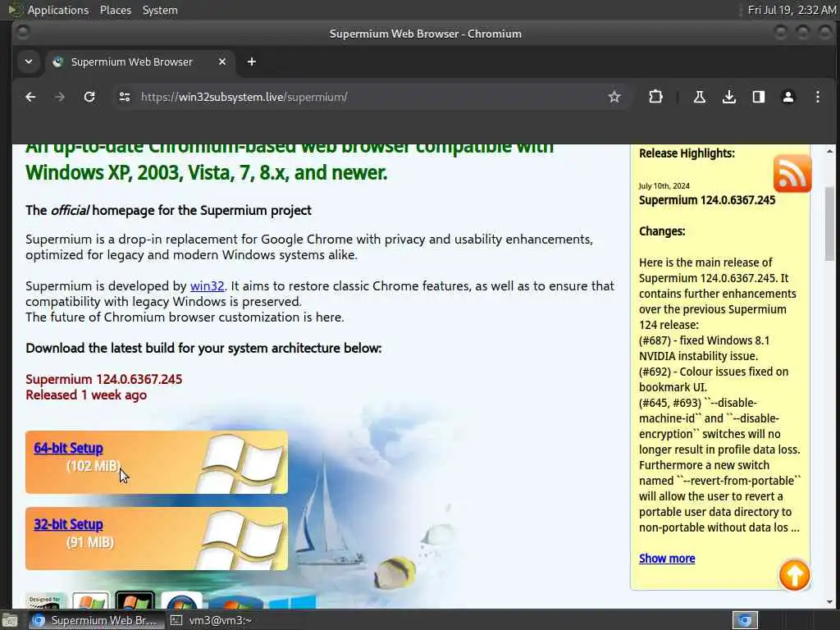Follow the win32 developer link
Viewport: 840px width, 630px height.
point(207,286)
